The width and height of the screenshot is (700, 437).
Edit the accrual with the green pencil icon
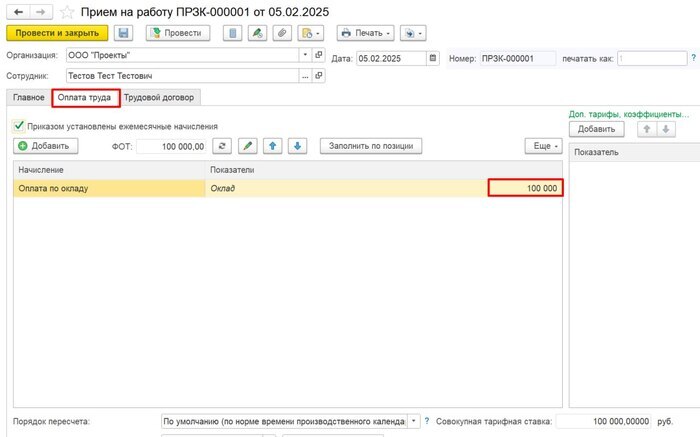tap(248, 146)
